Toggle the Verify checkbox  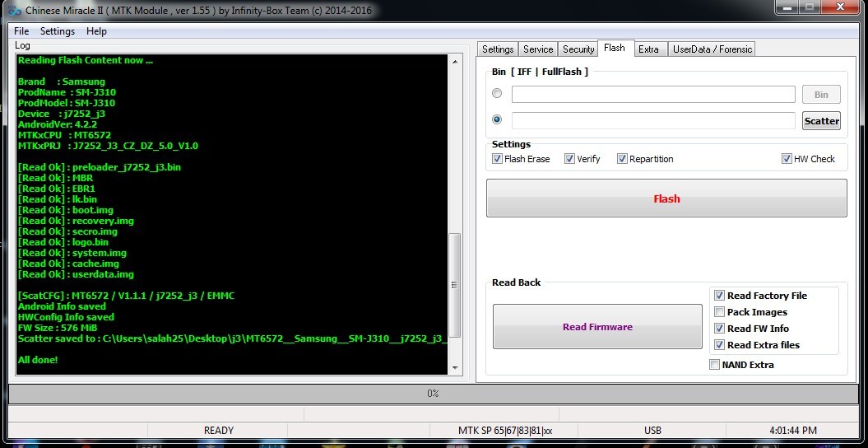click(569, 159)
